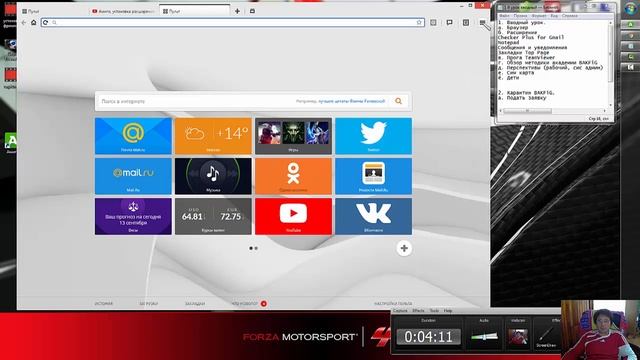
Task: Open Capture menu in the recorder window
Action: (400, 311)
